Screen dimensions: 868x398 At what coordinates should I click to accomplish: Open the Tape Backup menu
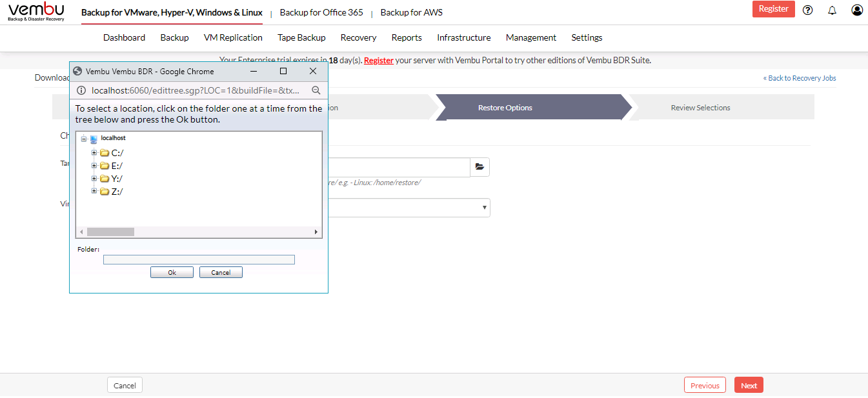301,37
